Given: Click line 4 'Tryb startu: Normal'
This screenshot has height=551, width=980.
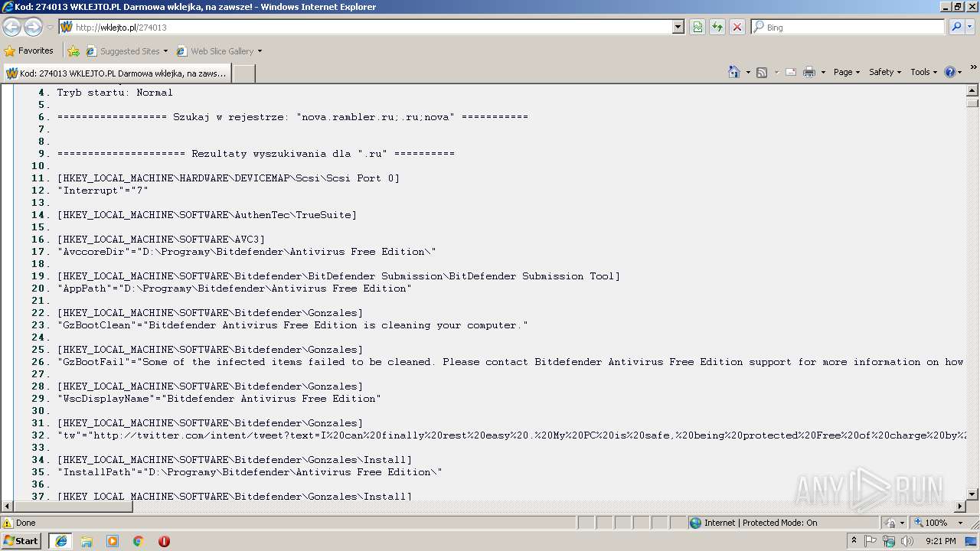Looking at the screenshot, I should click(x=115, y=93).
